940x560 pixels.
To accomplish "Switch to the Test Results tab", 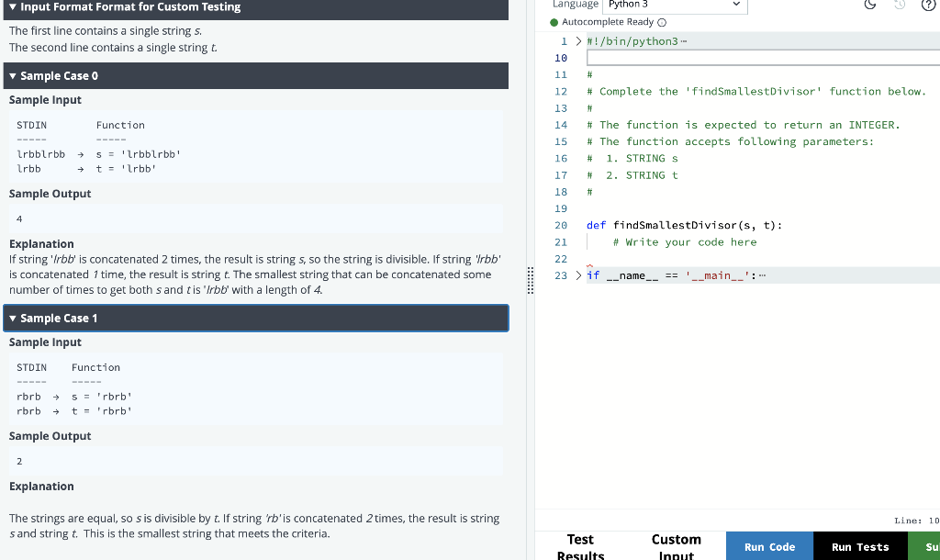I will pos(579,545).
